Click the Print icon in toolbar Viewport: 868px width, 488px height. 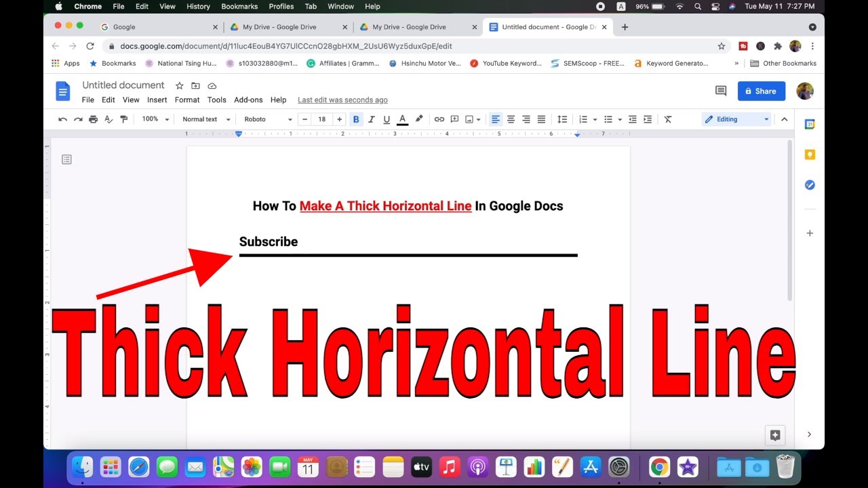(93, 119)
